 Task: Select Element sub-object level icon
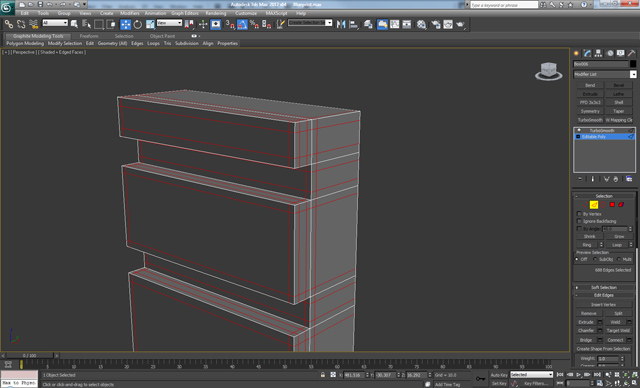(621, 204)
